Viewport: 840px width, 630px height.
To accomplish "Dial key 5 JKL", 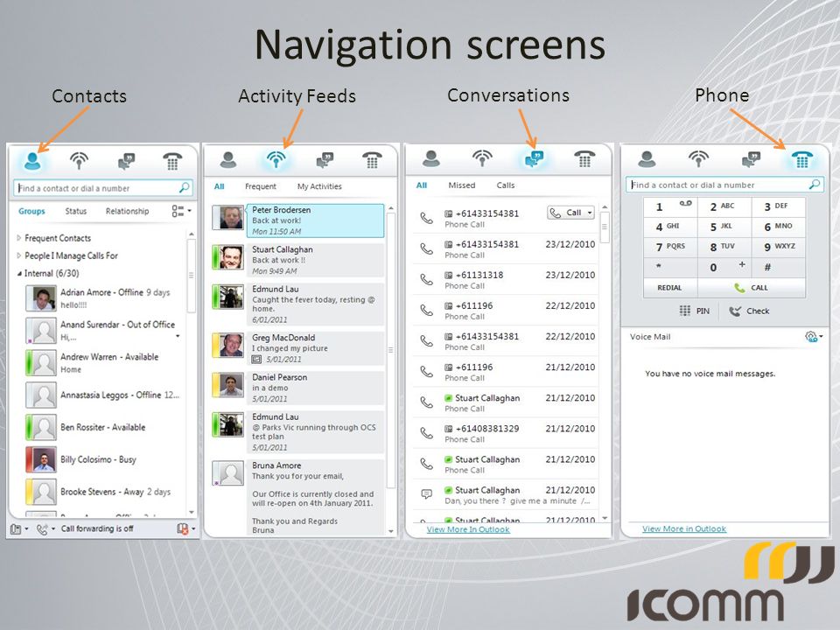I will 724,227.
